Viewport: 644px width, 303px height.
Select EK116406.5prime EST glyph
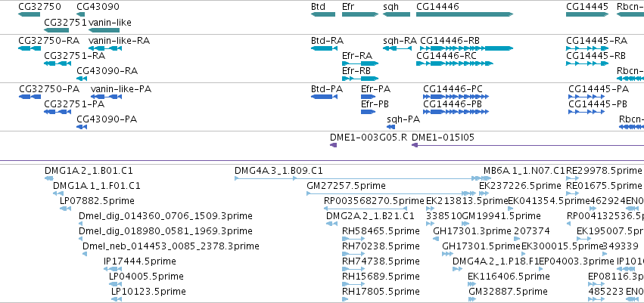point(471,284)
